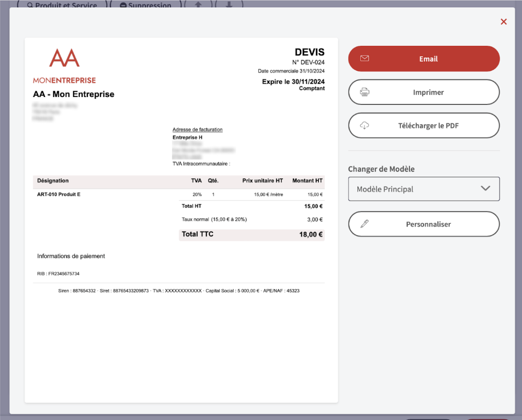Click the AA company logo

click(x=64, y=58)
